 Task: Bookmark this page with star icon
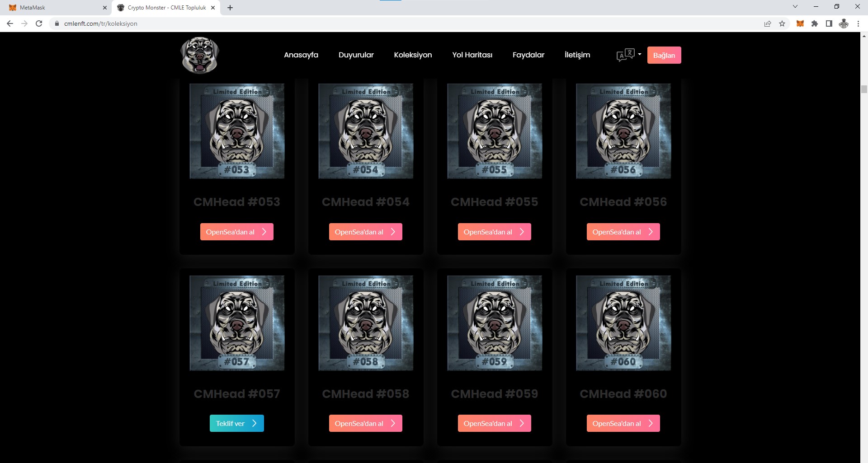point(782,23)
